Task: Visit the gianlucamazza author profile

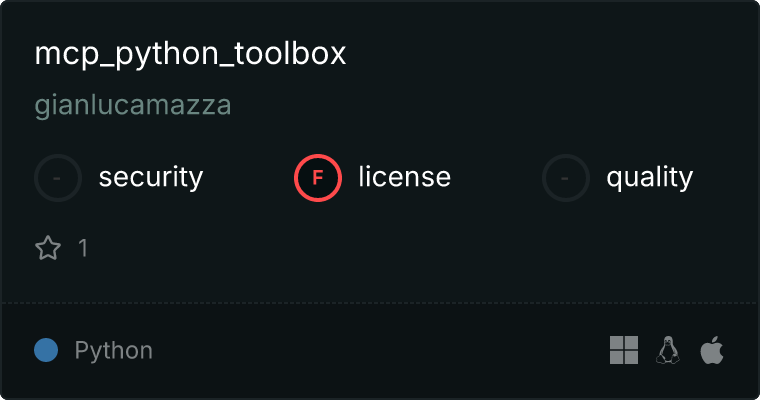Action: click(133, 106)
